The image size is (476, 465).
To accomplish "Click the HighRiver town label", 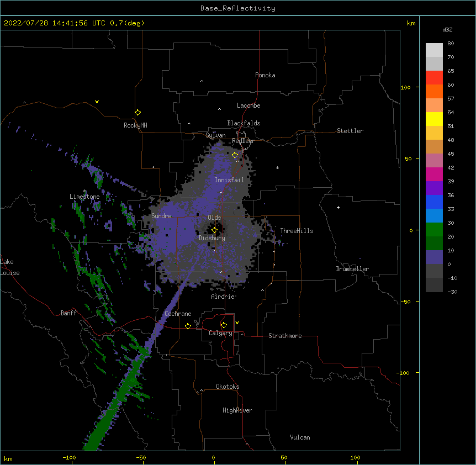I will (237, 410).
